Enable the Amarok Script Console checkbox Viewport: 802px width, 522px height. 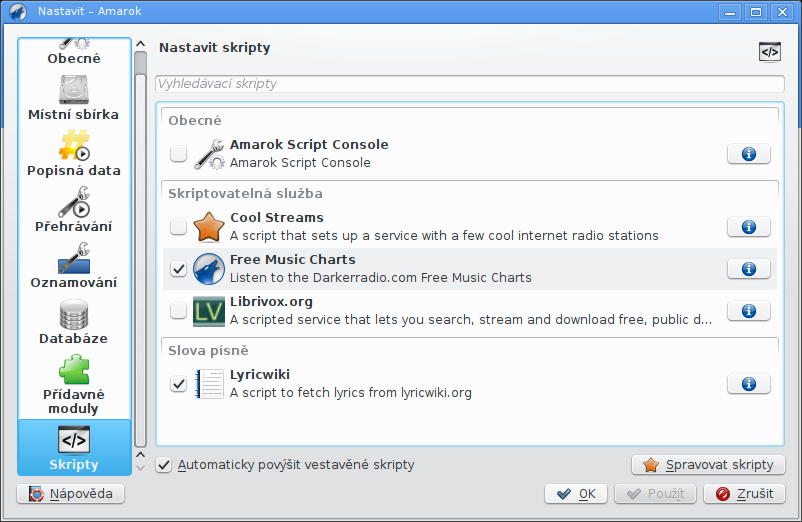coord(179,153)
